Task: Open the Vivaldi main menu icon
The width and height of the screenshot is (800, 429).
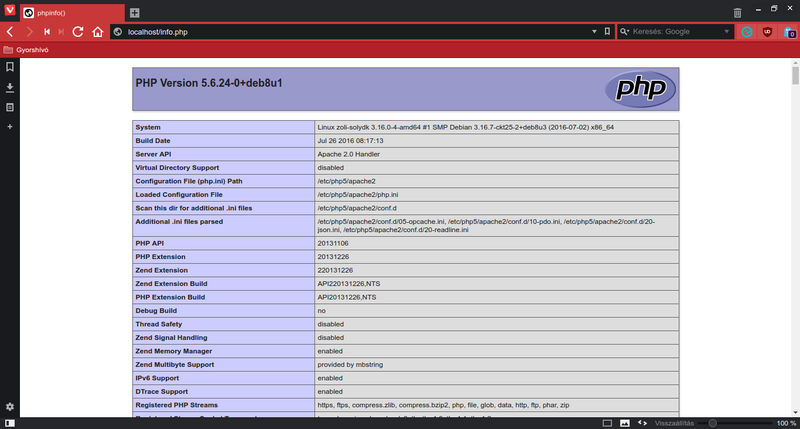Action: tap(10, 11)
